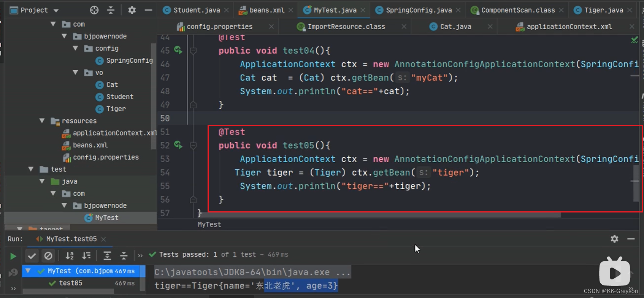Rerun the test with play button

[13, 256]
